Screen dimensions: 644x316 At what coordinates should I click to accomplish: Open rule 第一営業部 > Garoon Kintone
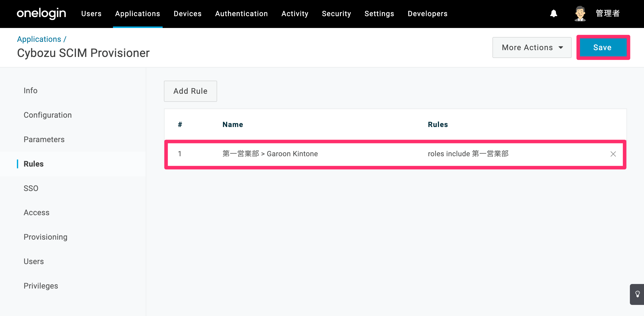pyautogui.click(x=270, y=154)
